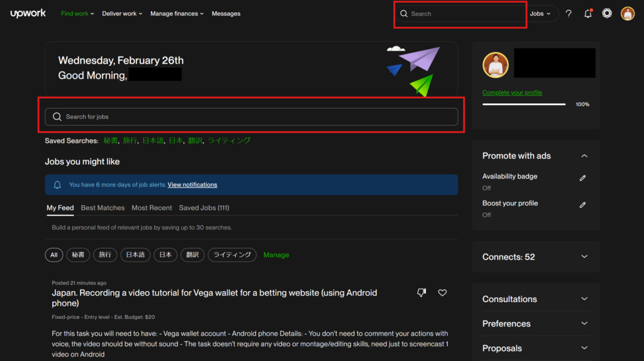644x361 pixels.
Task: Click the magnifier icon in the header search
Action: [x=404, y=14]
